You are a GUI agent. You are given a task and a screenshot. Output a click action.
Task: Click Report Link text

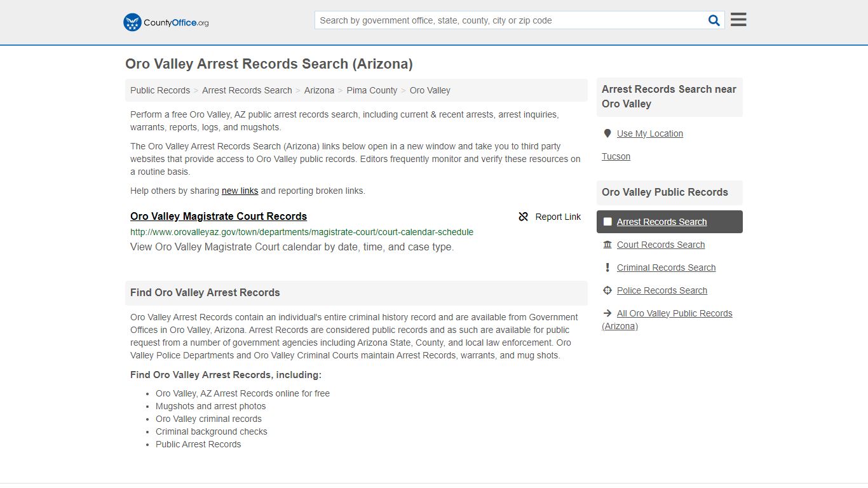pyautogui.click(x=558, y=217)
